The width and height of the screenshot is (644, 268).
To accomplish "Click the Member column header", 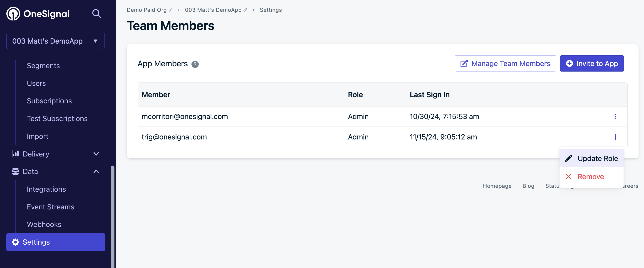I will tap(156, 95).
